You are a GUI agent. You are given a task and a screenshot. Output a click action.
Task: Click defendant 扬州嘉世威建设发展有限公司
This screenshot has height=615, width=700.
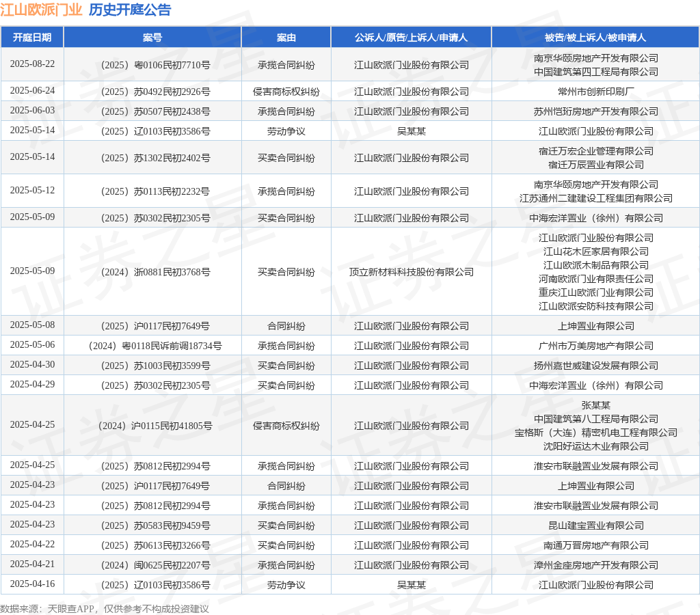[596, 366]
